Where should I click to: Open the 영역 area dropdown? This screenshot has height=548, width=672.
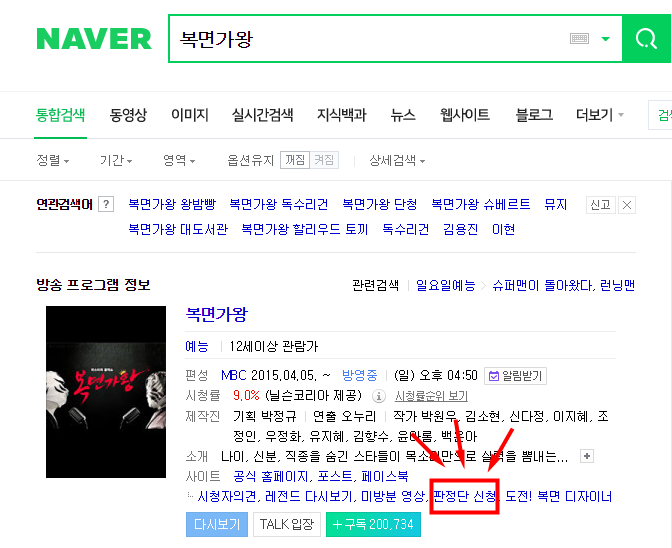(179, 161)
